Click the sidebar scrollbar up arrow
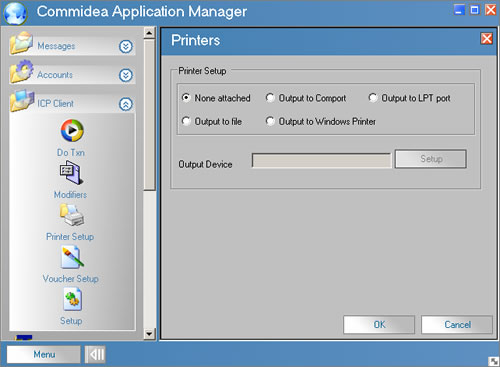 (x=149, y=33)
